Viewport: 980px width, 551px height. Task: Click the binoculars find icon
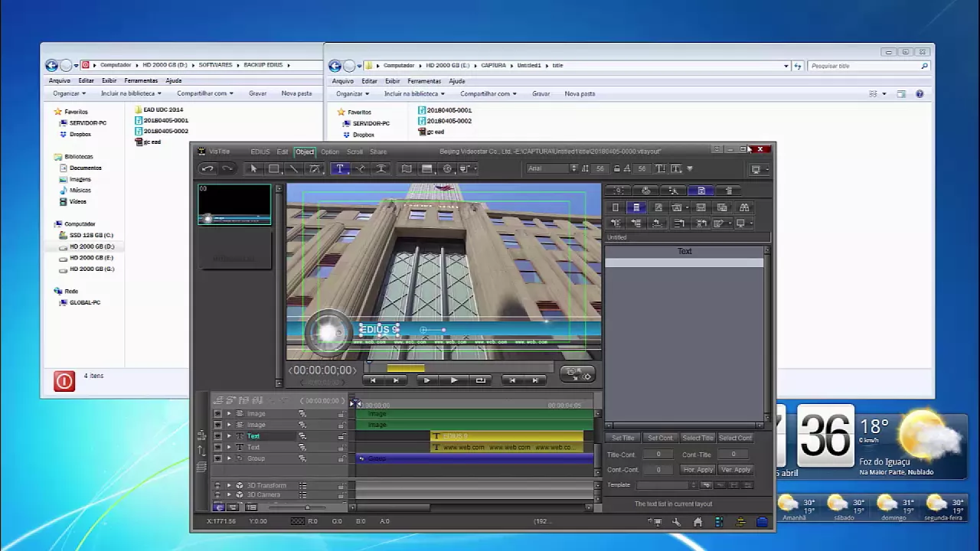pyautogui.click(x=743, y=207)
